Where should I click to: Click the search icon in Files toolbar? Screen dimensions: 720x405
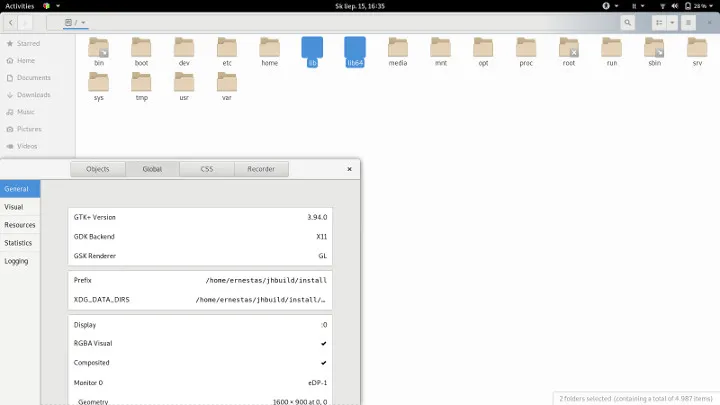click(627, 22)
